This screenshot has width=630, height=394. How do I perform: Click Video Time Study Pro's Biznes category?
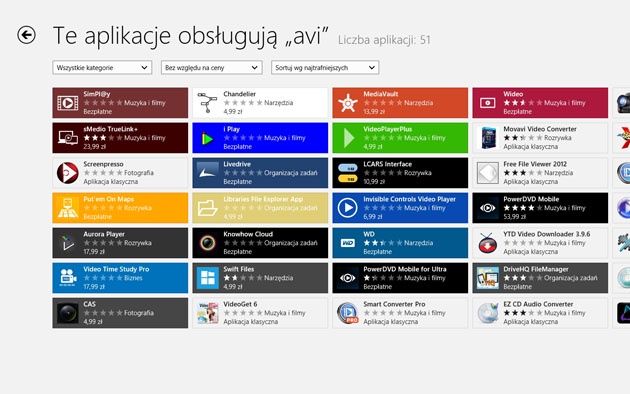(133, 278)
